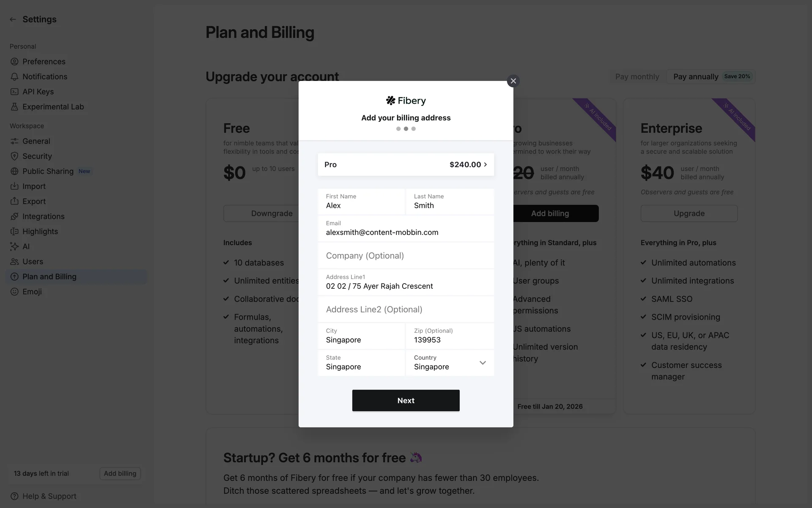Click the Next button
This screenshot has height=508, width=812.
point(406,400)
